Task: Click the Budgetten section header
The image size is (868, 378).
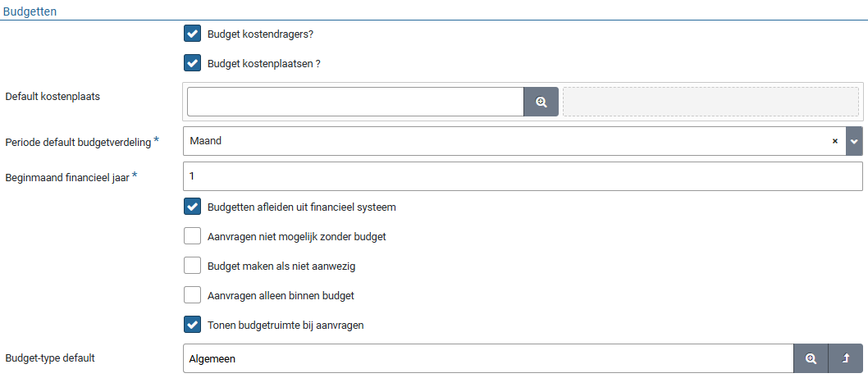Action: (x=30, y=11)
